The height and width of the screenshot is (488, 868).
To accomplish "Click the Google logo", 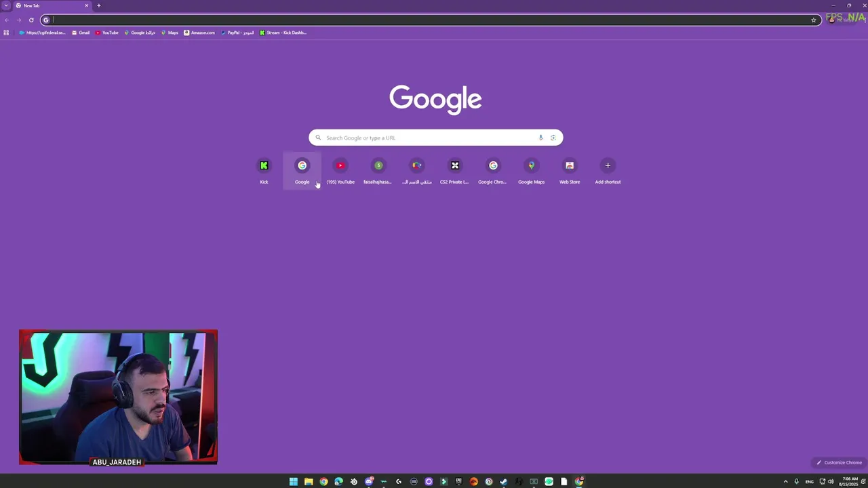I will [435, 100].
